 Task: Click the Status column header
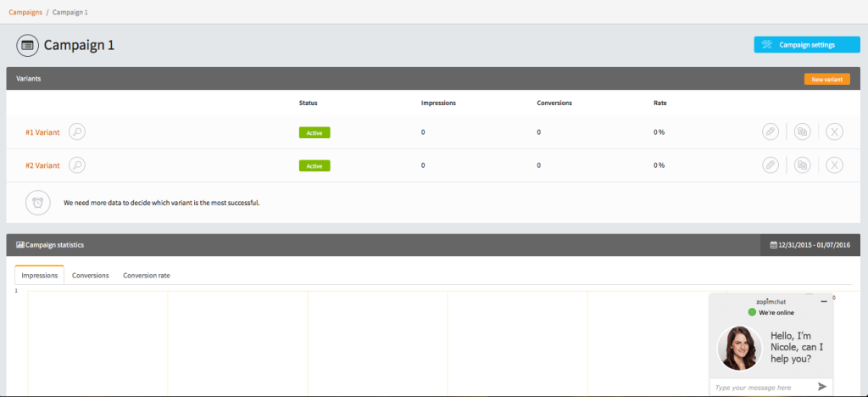[x=308, y=103]
